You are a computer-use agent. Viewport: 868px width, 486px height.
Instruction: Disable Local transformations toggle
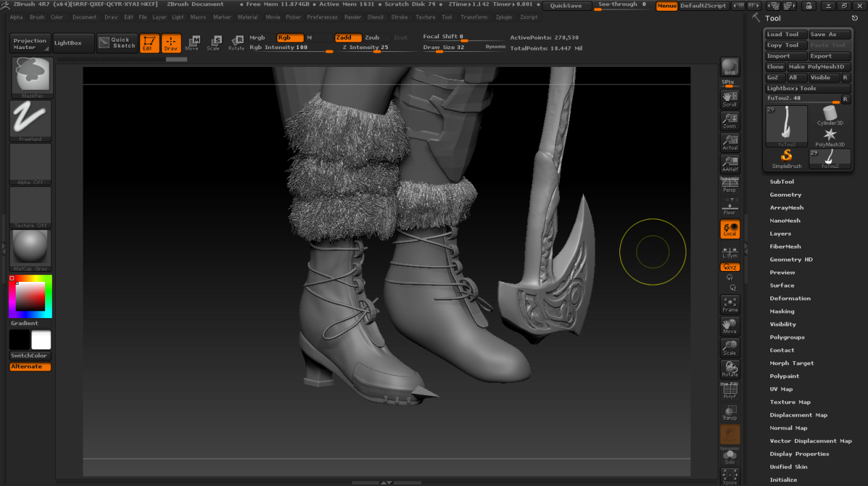pos(729,229)
